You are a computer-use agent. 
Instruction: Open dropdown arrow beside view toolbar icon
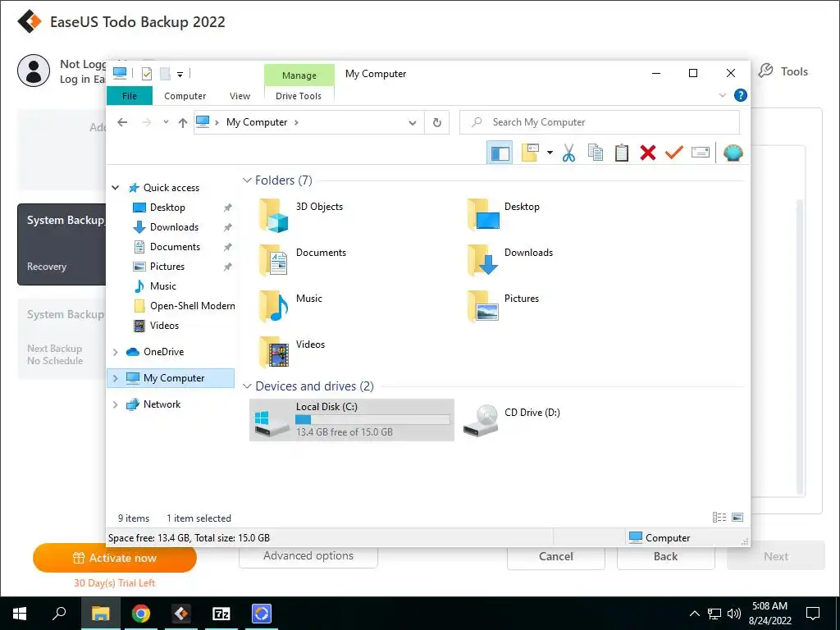550,153
